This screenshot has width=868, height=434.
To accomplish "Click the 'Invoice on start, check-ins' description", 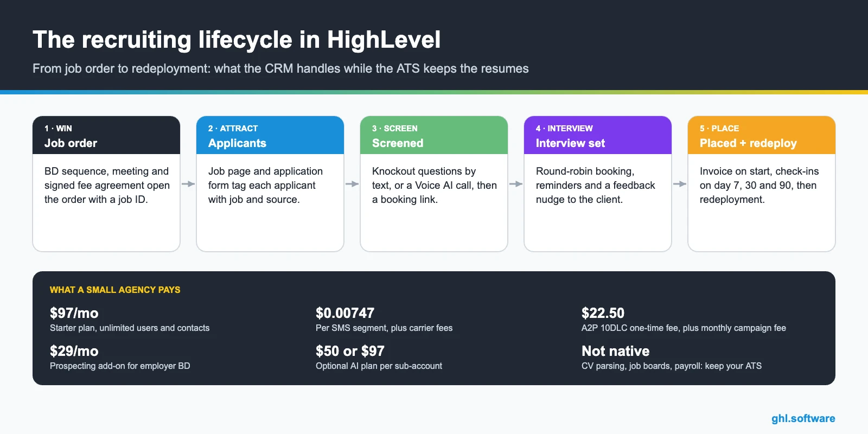I will [759, 185].
